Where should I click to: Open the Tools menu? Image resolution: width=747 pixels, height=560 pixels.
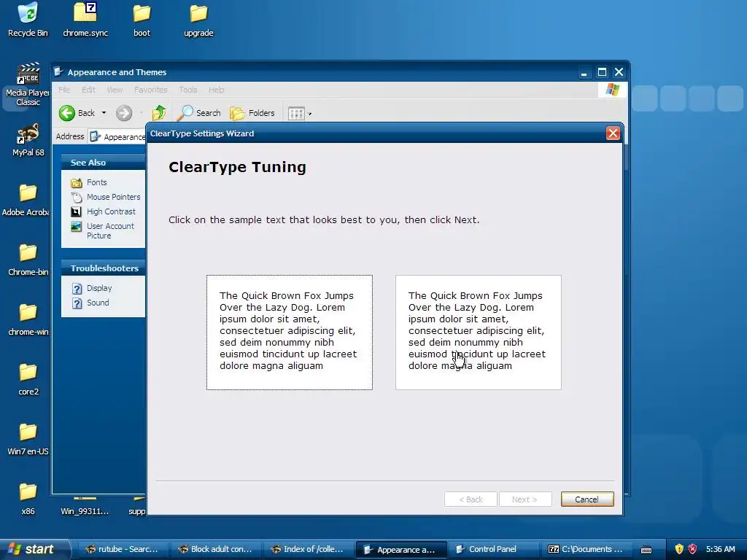(187, 90)
